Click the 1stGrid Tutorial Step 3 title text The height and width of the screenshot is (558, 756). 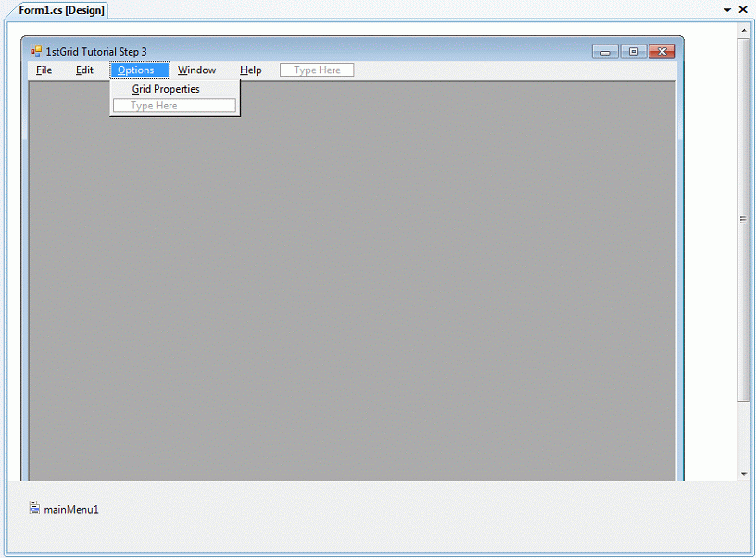[96, 52]
